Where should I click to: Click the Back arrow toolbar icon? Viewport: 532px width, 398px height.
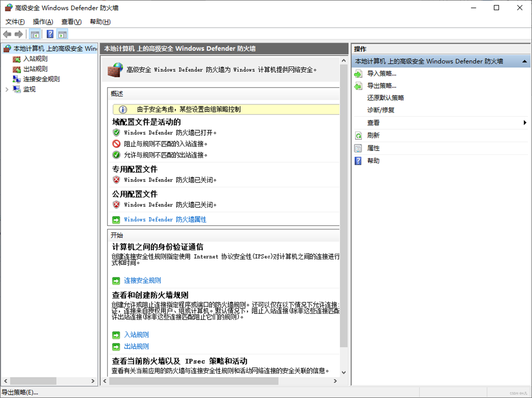click(x=7, y=34)
